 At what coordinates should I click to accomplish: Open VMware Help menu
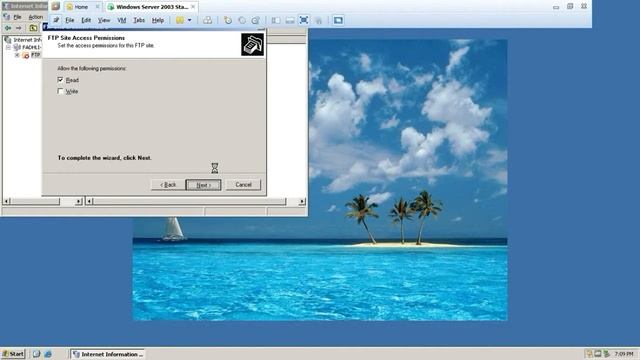pos(158,20)
